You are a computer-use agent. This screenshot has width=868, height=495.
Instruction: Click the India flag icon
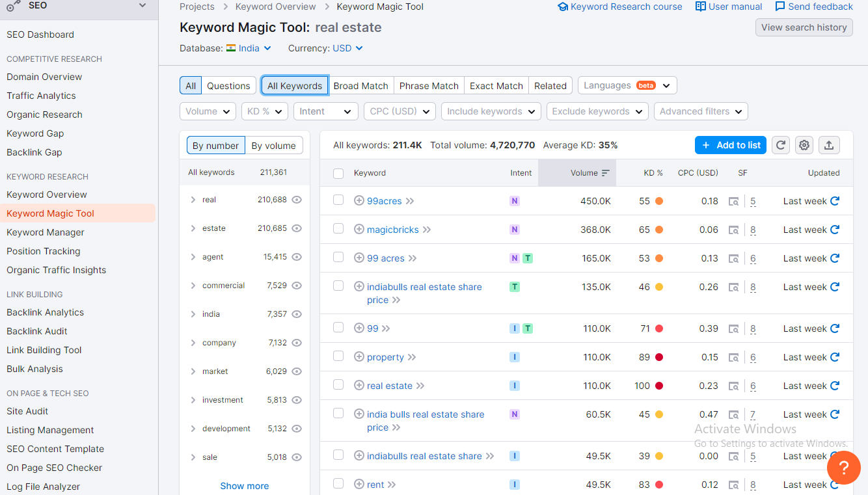(x=231, y=48)
